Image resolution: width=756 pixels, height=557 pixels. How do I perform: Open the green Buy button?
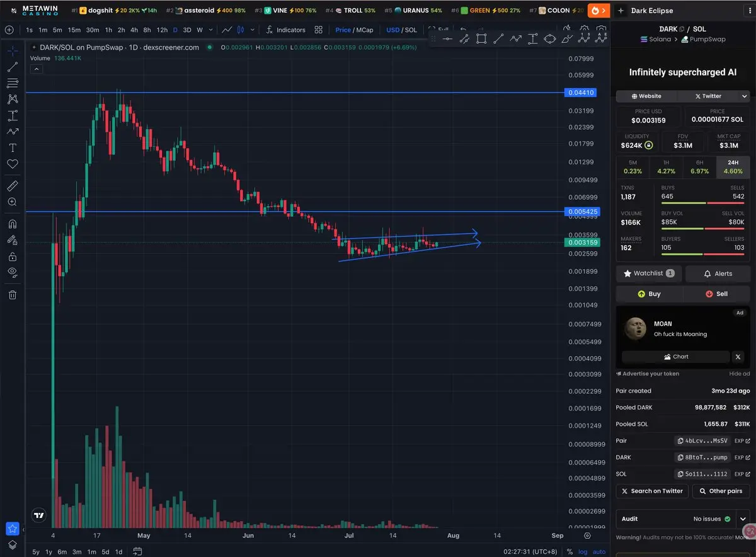click(649, 294)
